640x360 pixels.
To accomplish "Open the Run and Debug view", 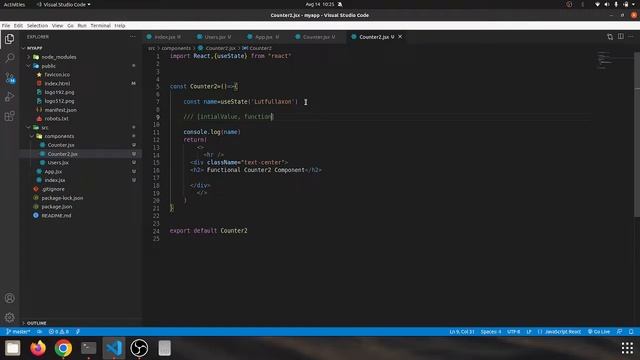I will tap(9, 97).
